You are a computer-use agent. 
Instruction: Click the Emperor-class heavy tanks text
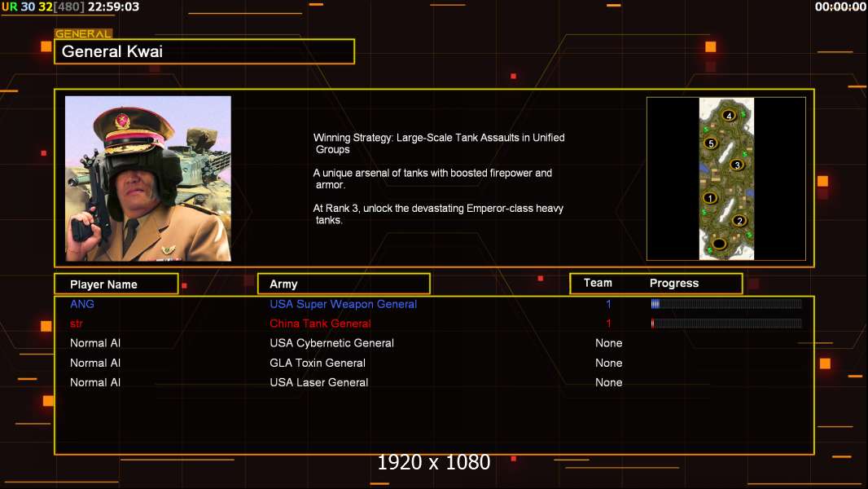pyautogui.click(x=438, y=214)
